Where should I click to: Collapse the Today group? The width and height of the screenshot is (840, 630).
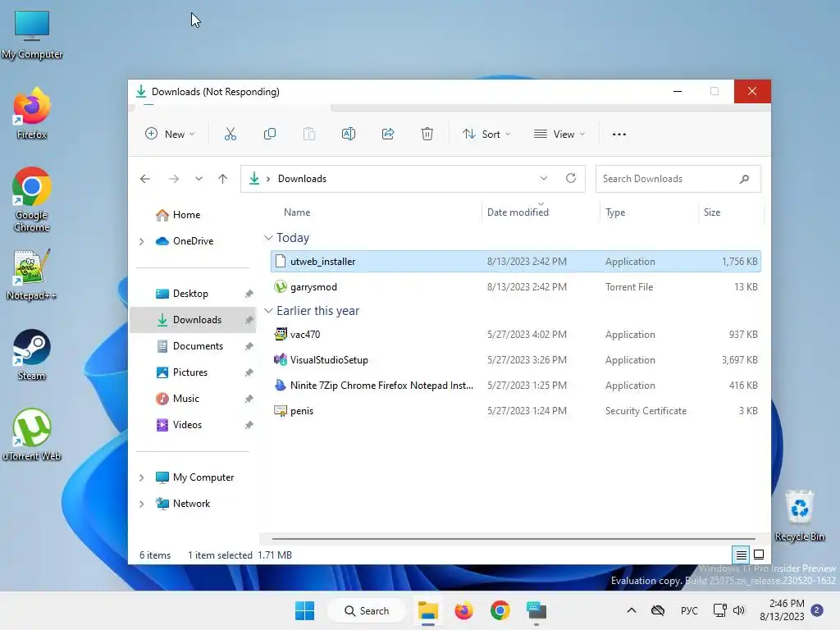pos(269,238)
